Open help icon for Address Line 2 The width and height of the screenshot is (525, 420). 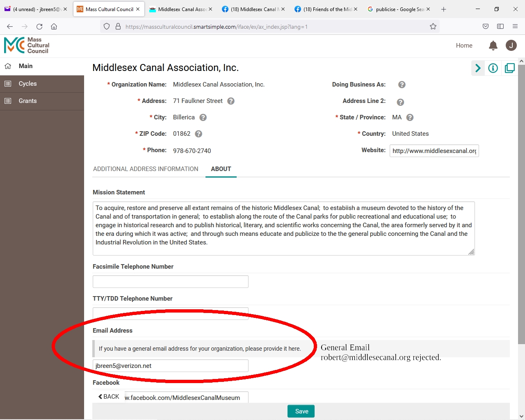[400, 102]
